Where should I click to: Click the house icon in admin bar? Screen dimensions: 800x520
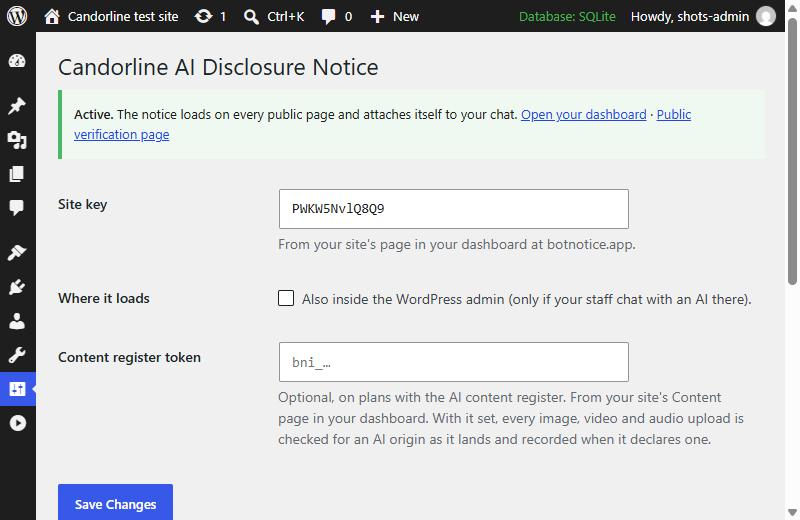52,16
